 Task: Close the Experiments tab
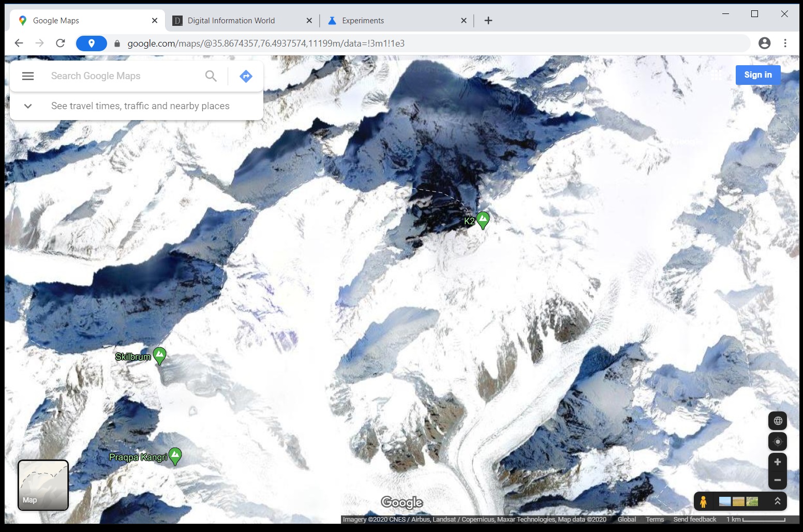click(464, 21)
